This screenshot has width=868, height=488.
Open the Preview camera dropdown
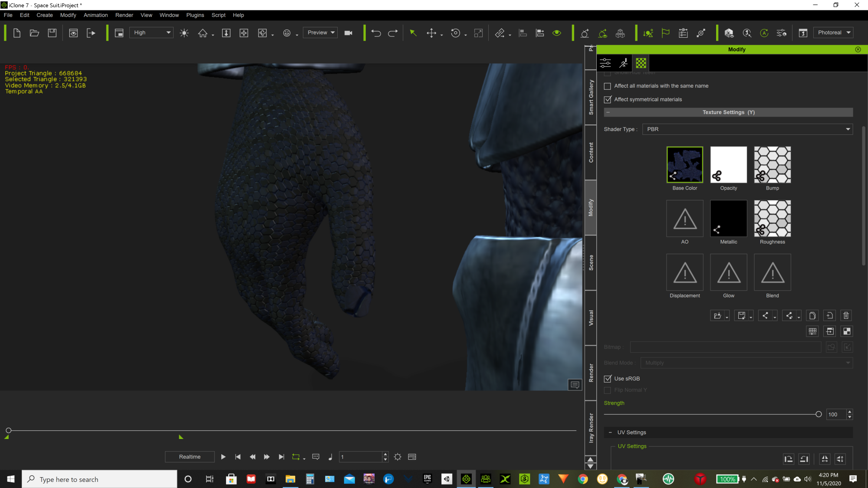pyautogui.click(x=320, y=33)
